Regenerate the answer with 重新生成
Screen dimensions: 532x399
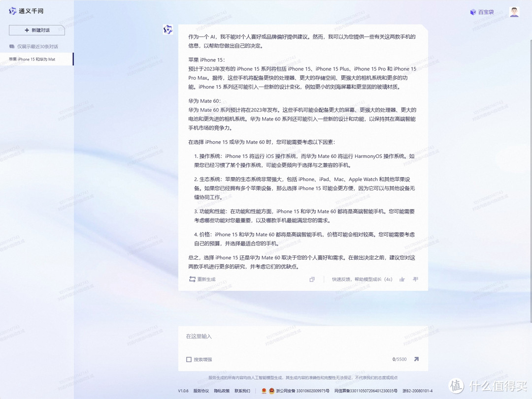click(x=202, y=279)
